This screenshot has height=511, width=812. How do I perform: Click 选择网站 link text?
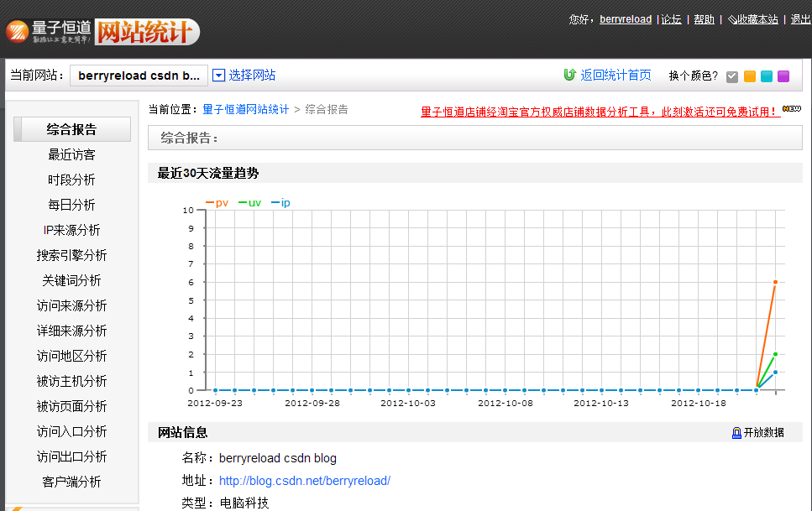[x=252, y=76]
